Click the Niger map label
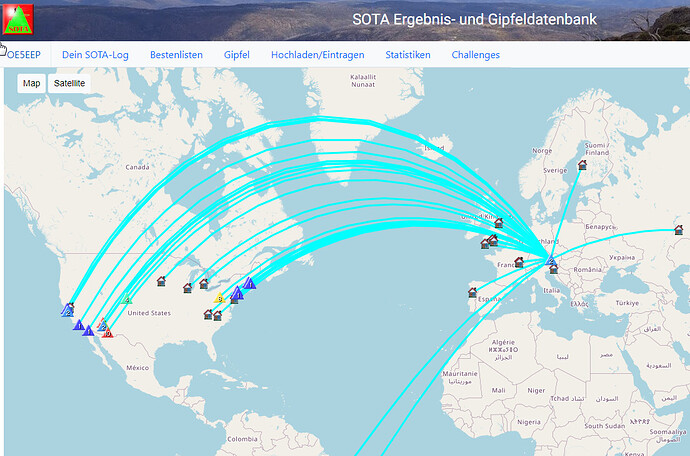This screenshot has width=690, height=456. coord(536,390)
